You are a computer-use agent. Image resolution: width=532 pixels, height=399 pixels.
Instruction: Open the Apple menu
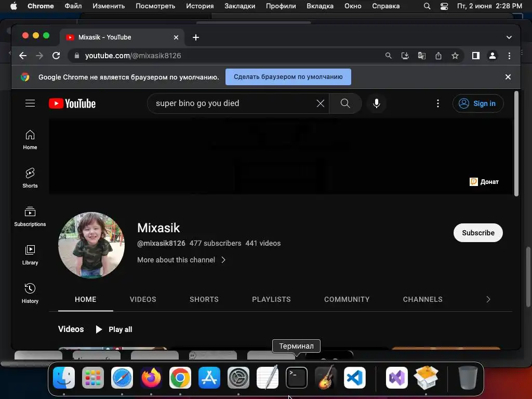tap(14, 6)
